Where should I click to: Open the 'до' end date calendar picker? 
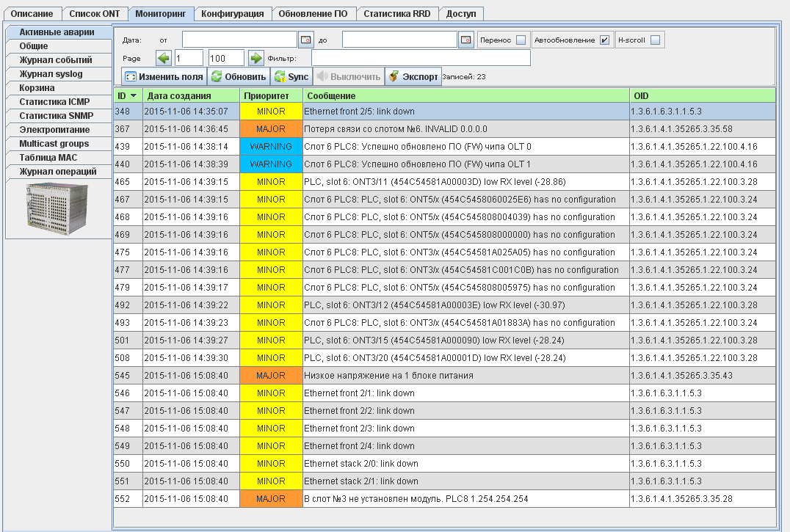point(466,40)
